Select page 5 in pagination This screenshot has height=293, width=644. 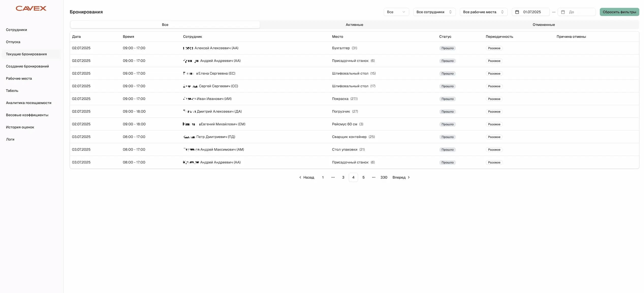coord(364,177)
